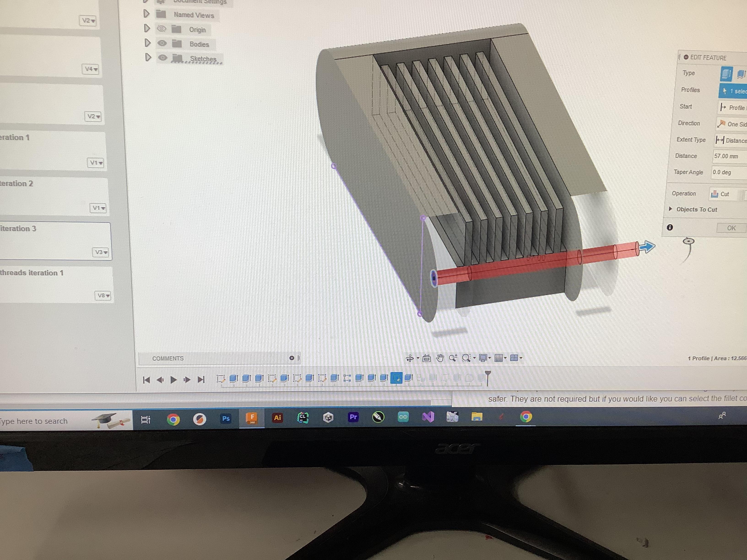Open the V4 version dropdown
Image resolution: width=747 pixels, height=560 pixels.
pos(91,69)
